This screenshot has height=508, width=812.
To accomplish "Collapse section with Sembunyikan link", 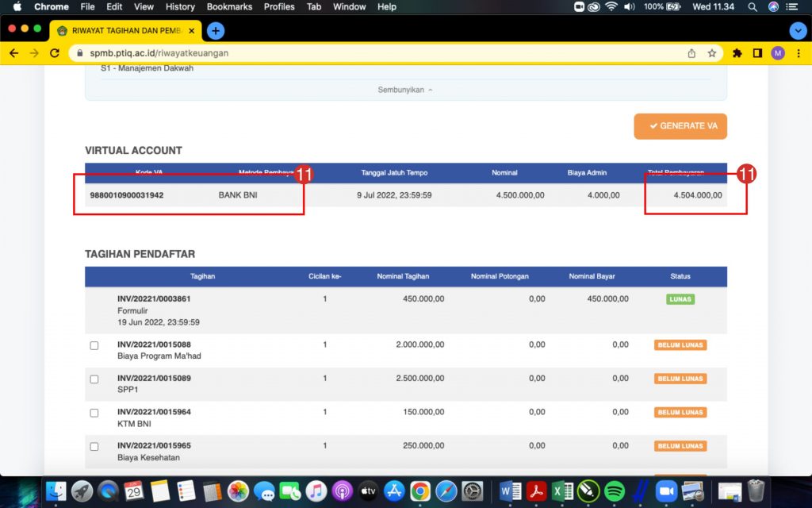I will 405,90.
